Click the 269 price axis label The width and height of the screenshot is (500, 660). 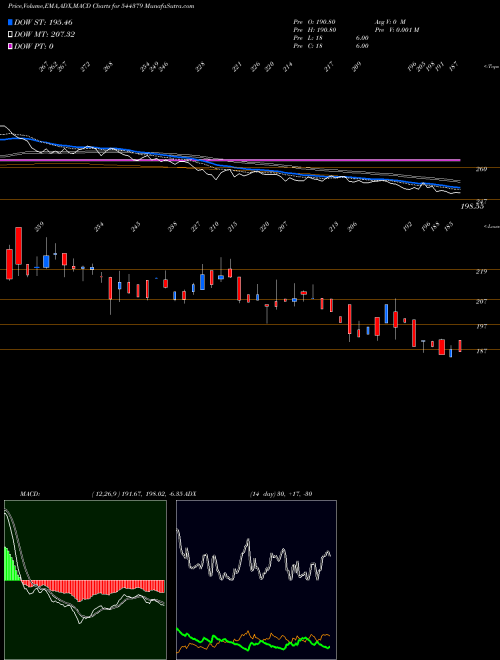point(481,169)
